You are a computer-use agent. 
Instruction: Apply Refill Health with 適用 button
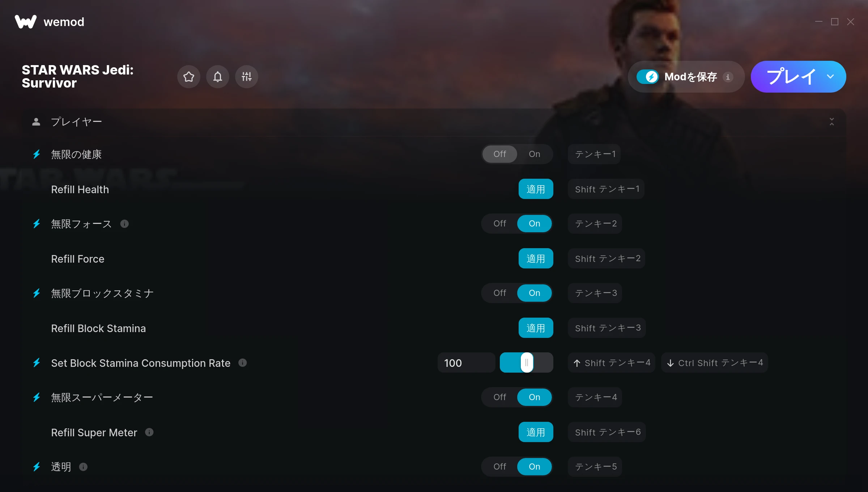tap(536, 189)
